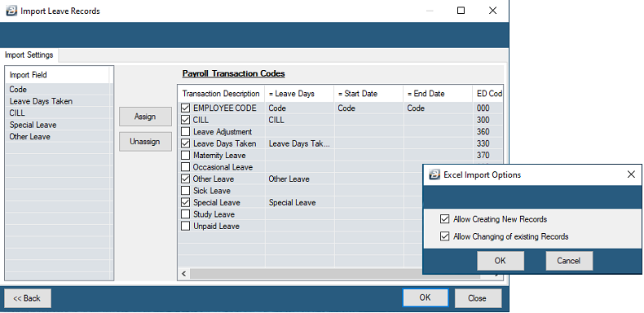Select CILL in Import Field list
Image resolution: width=644 pixels, height=313 pixels.
click(58, 113)
